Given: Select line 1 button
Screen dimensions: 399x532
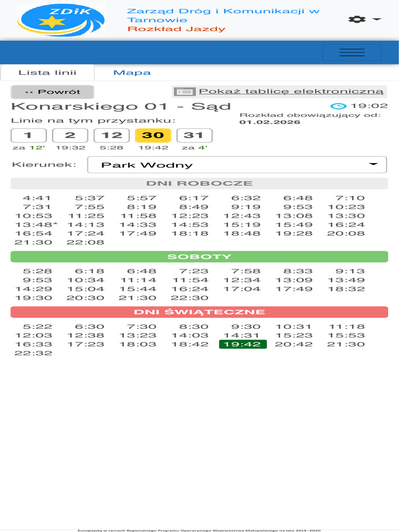Looking at the screenshot, I should (29, 136).
